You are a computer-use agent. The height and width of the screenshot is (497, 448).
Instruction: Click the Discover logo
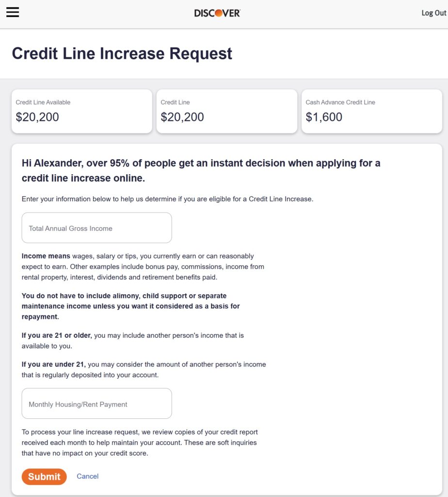click(217, 13)
